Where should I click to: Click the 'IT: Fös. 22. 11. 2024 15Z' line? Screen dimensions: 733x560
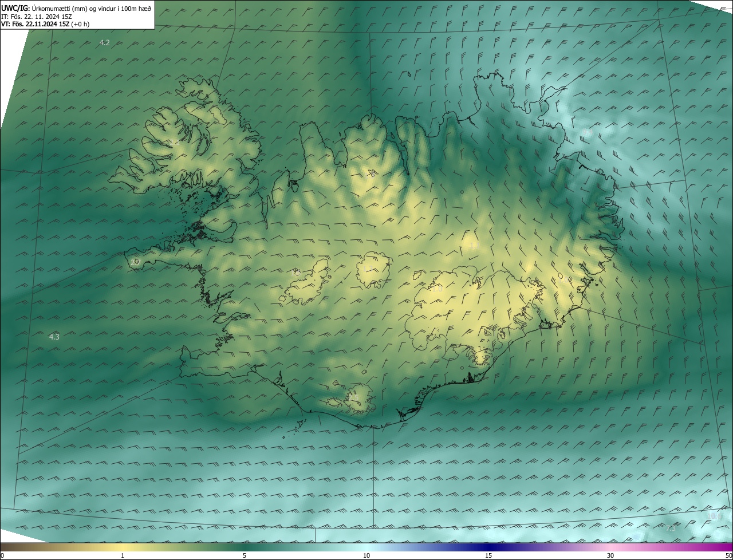click(x=36, y=16)
